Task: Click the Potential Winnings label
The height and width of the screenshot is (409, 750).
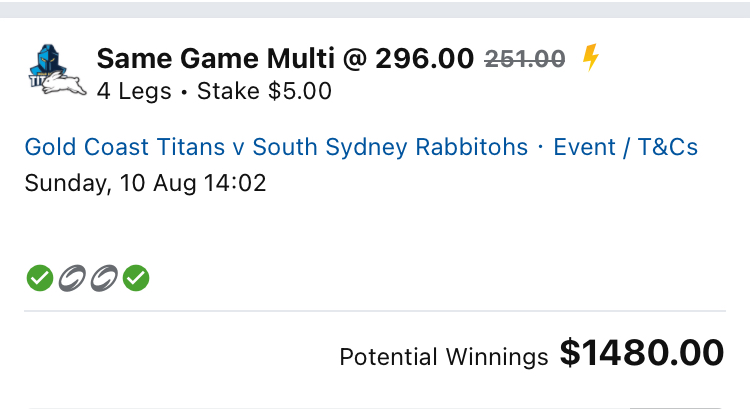Action: click(x=444, y=357)
